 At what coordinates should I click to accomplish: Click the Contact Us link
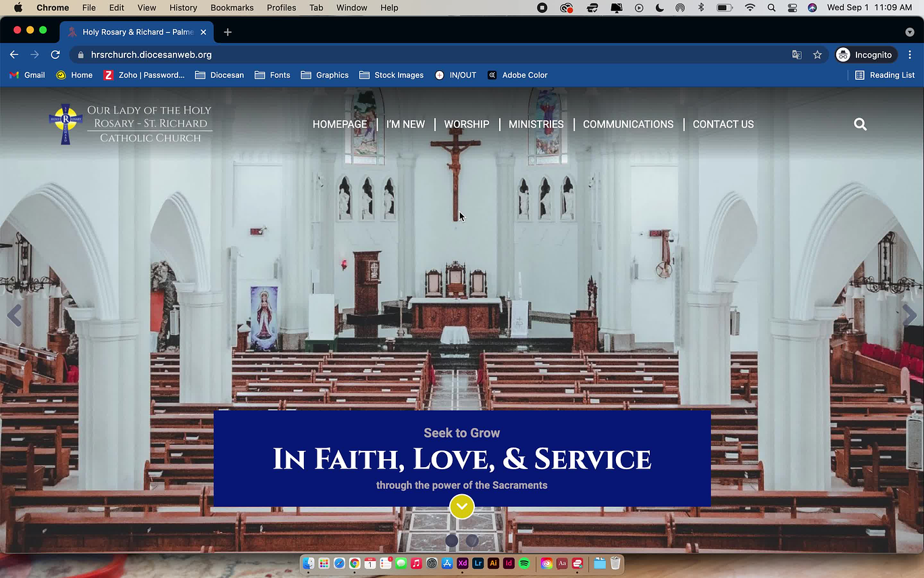(x=723, y=124)
